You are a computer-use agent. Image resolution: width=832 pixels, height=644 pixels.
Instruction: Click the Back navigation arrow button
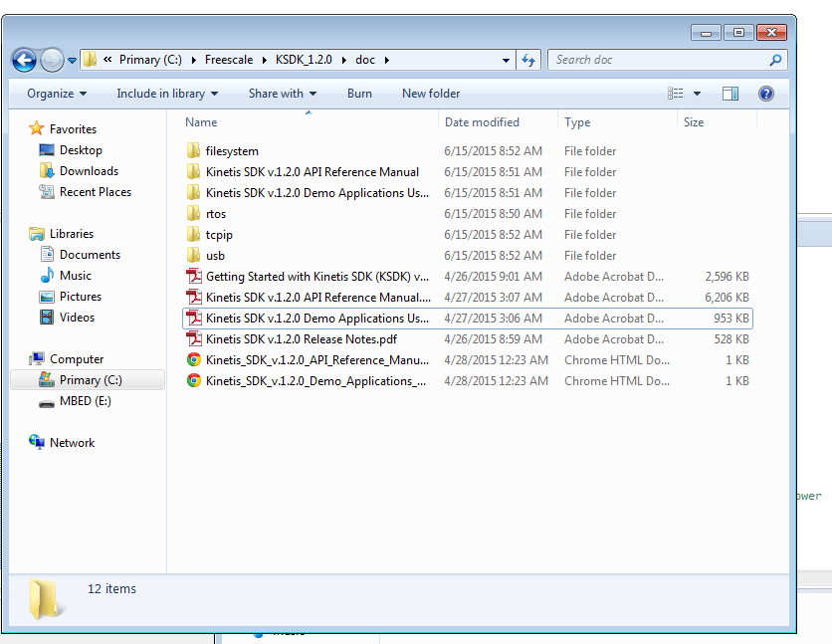[x=25, y=60]
